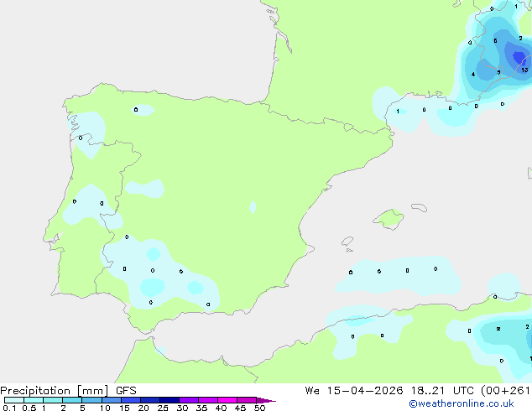
Task: Open the weatheronline.co.uk copyright link
Action: 462,403
